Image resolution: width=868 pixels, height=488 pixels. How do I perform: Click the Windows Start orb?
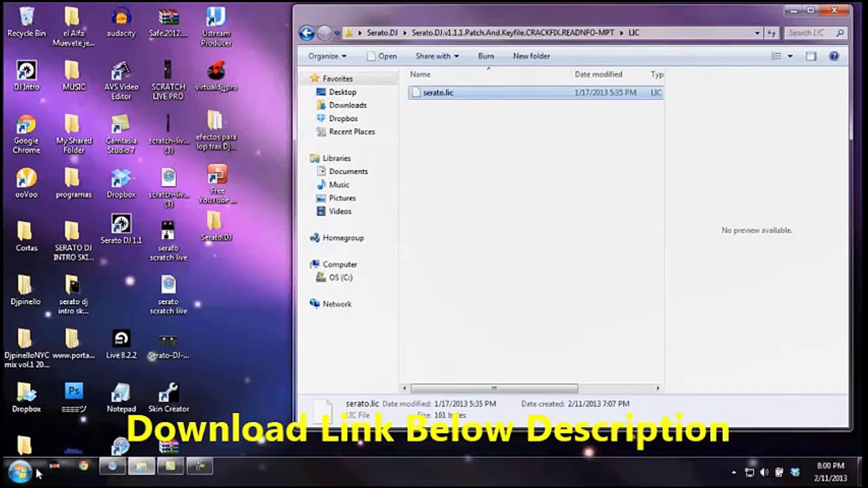point(20,471)
